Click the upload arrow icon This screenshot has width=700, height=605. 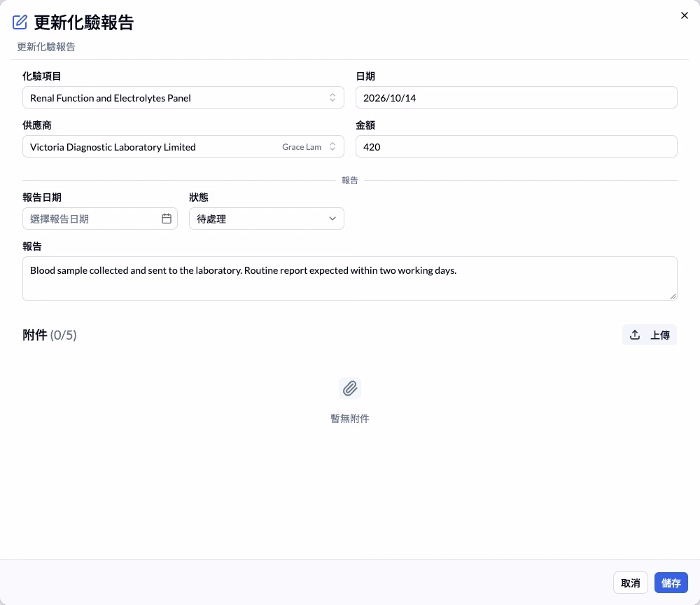click(635, 335)
